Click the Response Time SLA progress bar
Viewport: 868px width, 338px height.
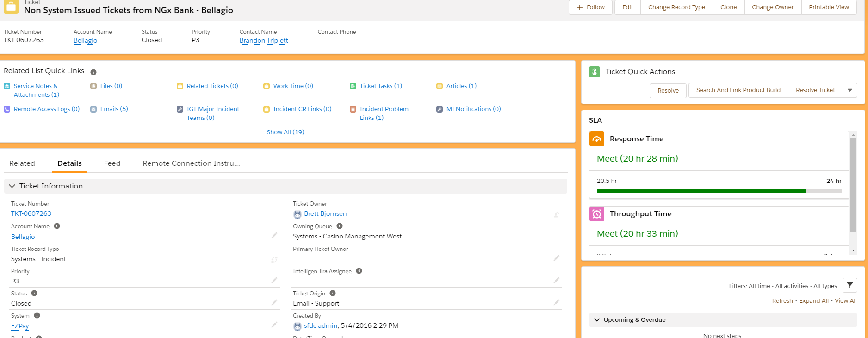(719, 191)
